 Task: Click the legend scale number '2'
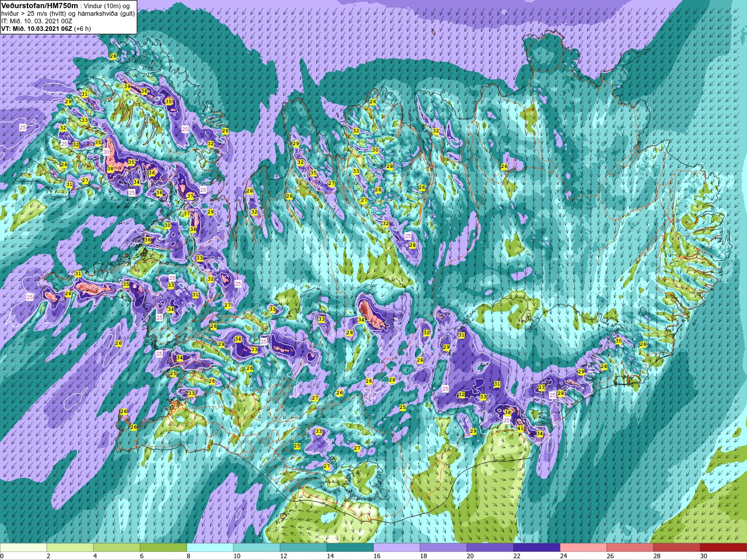click(47, 556)
